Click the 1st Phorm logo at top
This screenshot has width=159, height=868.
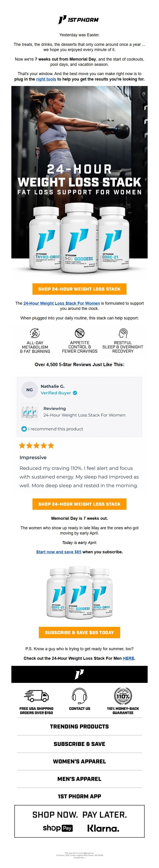click(79, 20)
